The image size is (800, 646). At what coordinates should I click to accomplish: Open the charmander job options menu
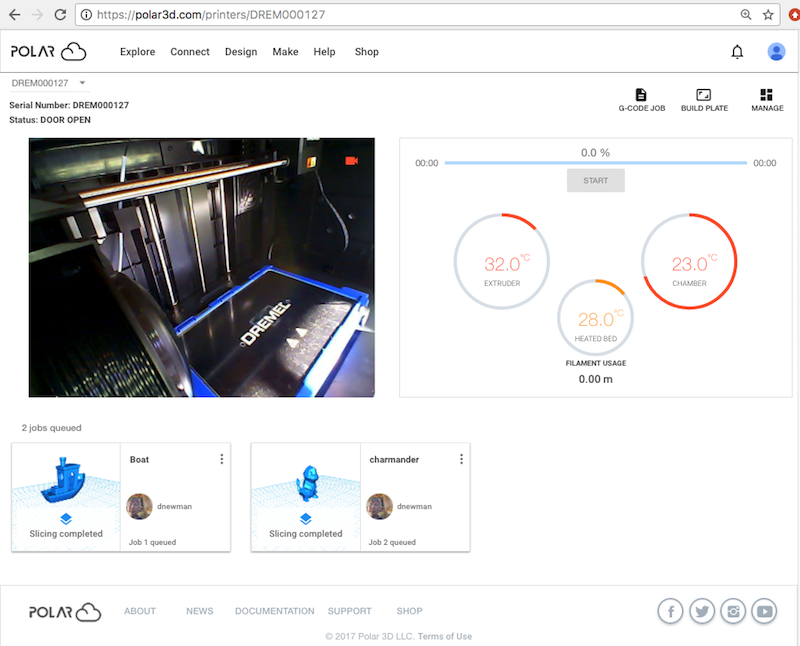(461, 459)
